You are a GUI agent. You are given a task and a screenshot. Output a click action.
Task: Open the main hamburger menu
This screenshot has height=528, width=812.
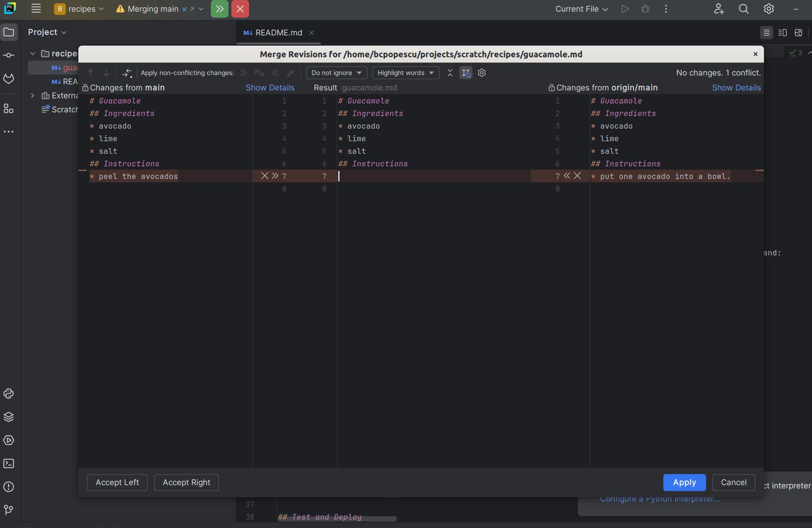pyautogui.click(x=36, y=9)
